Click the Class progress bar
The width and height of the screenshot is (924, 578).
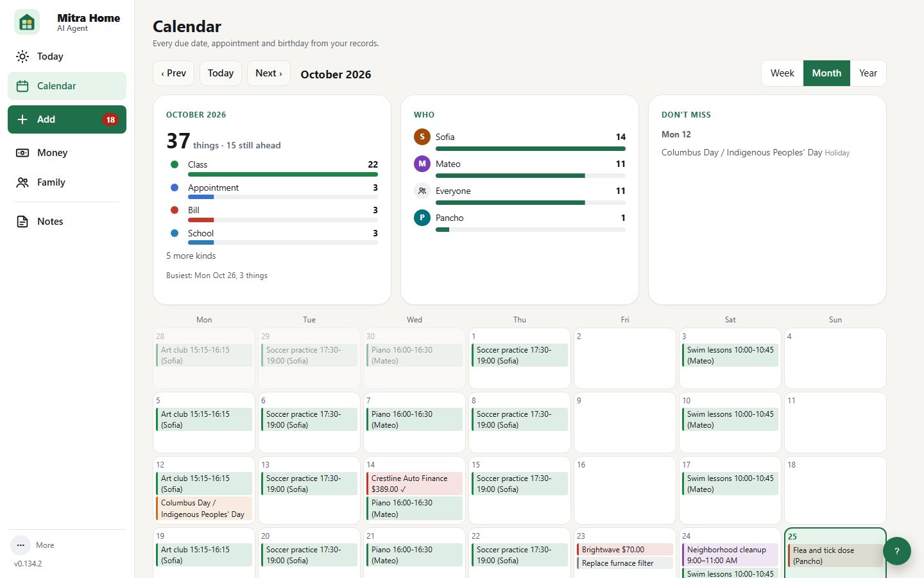283,174
